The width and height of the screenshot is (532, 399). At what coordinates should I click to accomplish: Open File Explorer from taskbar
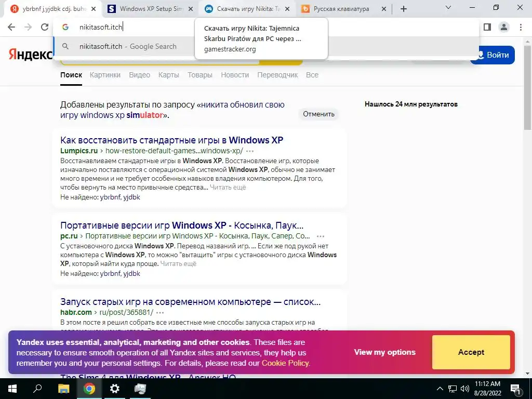[63, 389]
